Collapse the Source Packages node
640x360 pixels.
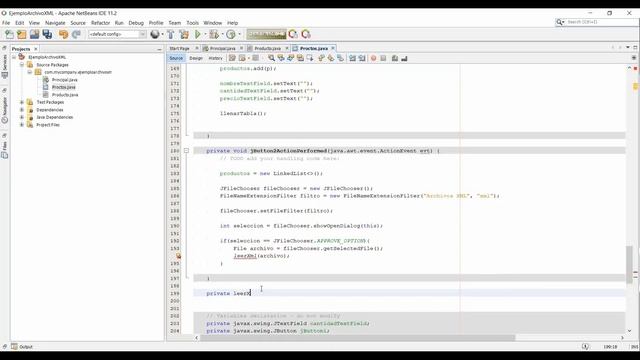[22, 64]
